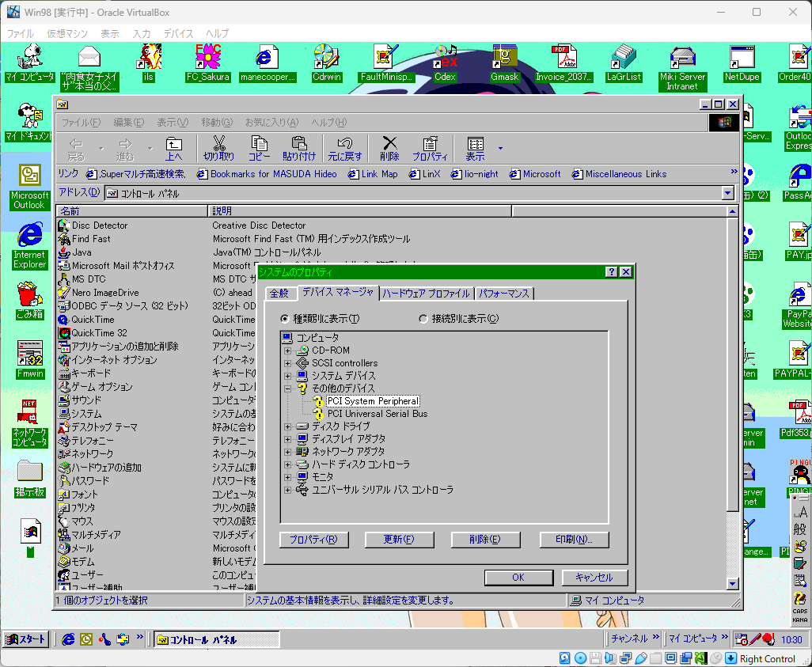Select the QuickTime 32 control panel item
Screen dimensions: 812x667
click(99, 333)
